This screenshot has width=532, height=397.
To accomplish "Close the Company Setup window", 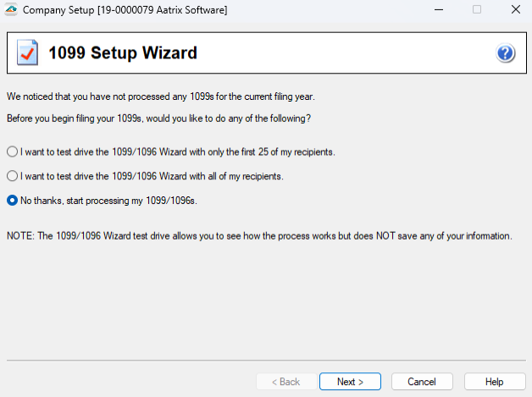I will pyautogui.click(x=515, y=10).
